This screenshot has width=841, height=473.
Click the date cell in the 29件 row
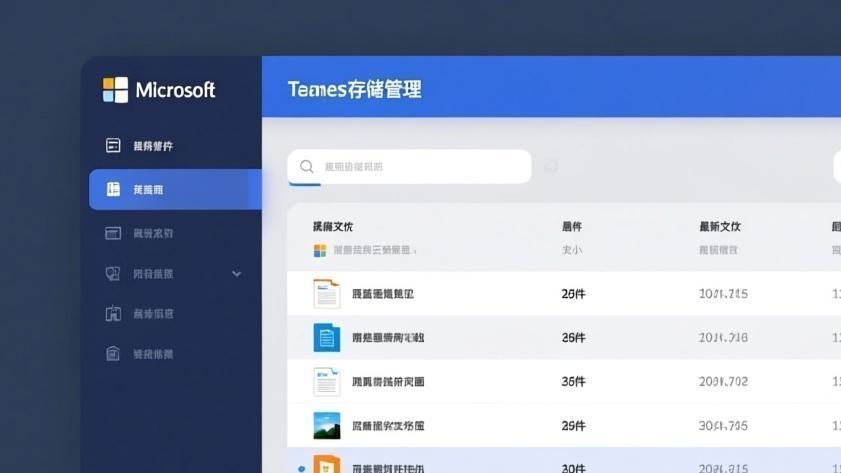coord(723,426)
